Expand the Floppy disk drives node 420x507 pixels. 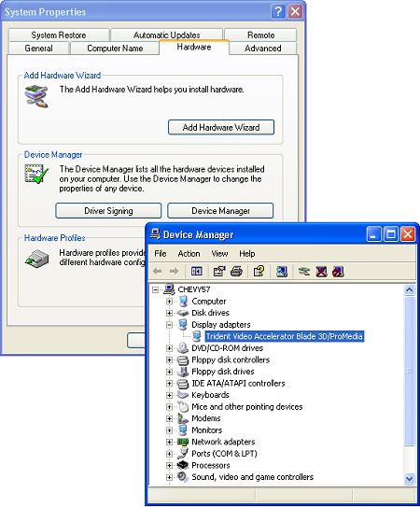tap(169, 372)
